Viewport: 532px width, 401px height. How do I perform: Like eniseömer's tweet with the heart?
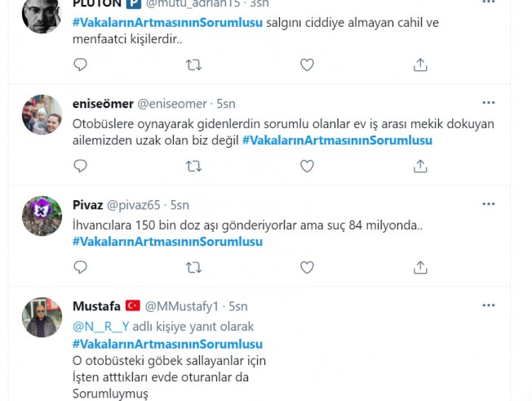coord(307,166)
